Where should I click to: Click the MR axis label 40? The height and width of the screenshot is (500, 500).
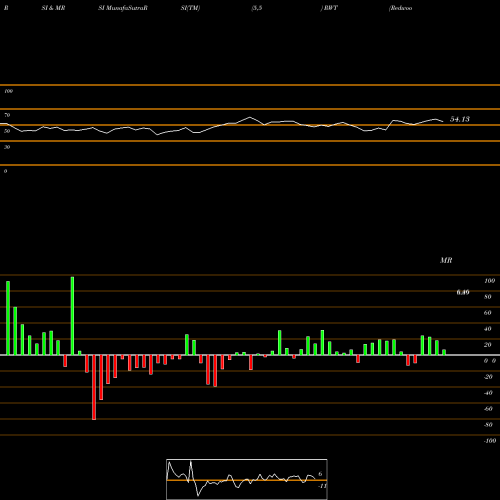click(x=488, y=329)
